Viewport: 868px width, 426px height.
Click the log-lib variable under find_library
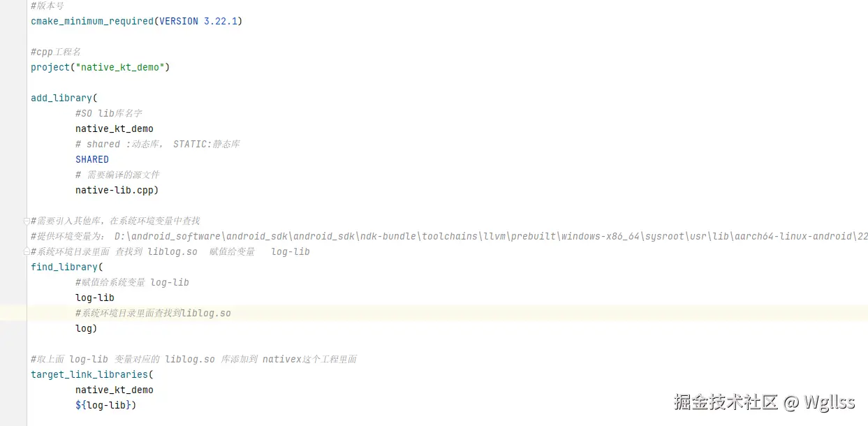(95, 298)
